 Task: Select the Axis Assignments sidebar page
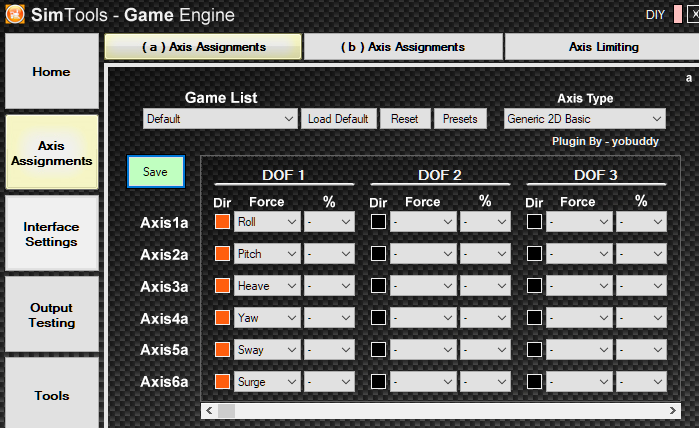(x=52, y=153)
